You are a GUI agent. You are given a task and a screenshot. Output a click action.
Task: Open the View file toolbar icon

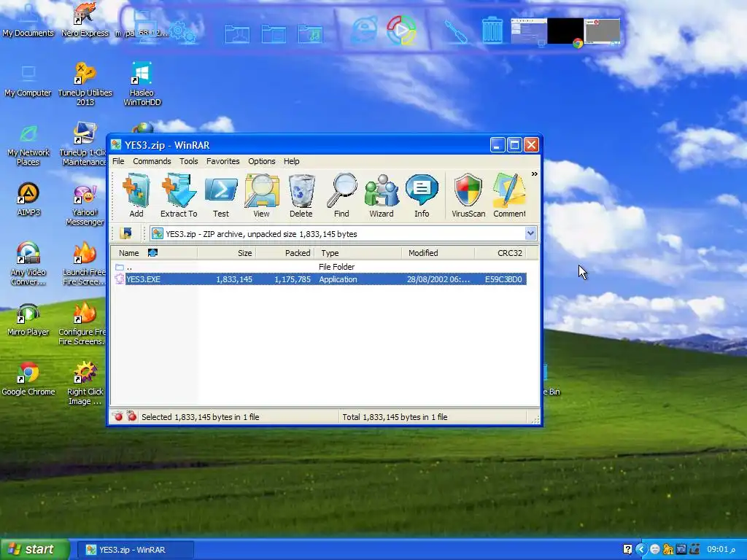261,195
